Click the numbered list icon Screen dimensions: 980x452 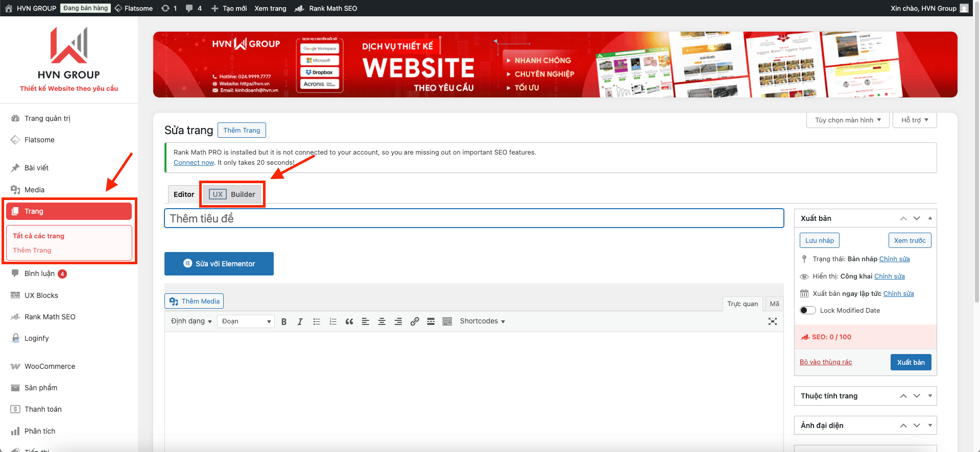(333, 321)
